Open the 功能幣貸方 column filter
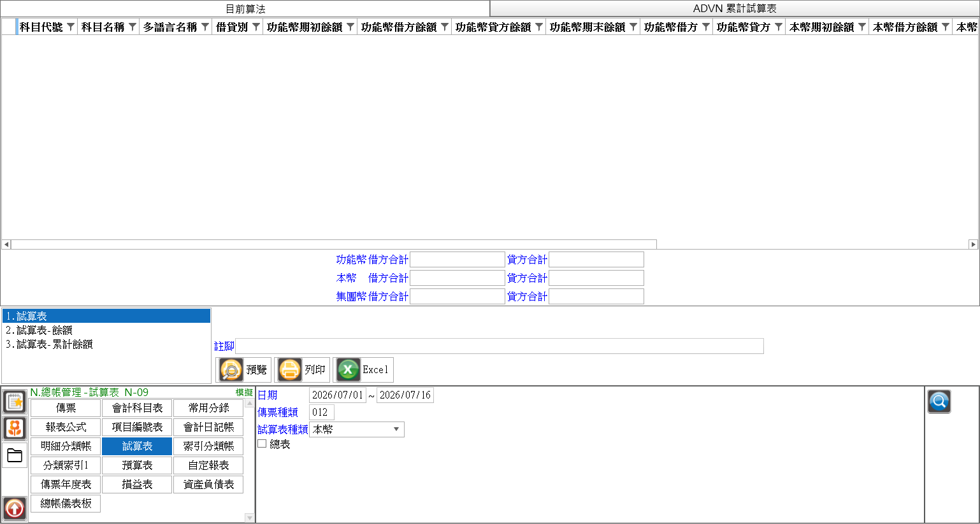 tap(779, 27)
